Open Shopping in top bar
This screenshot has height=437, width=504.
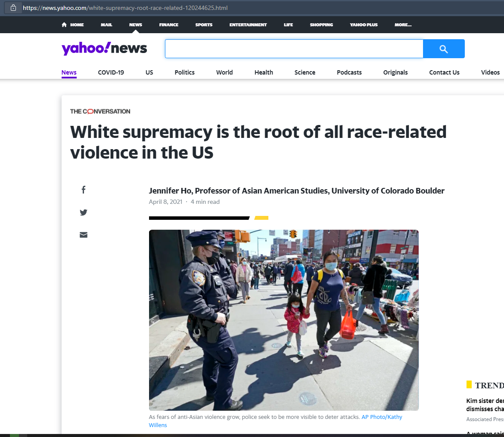[321, 25]
